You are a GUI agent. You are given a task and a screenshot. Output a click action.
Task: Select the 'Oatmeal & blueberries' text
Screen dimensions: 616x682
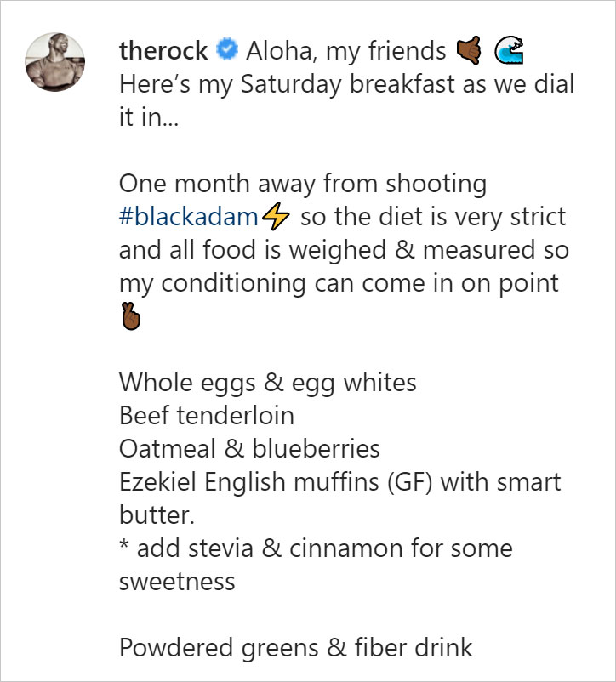[237, 448]
